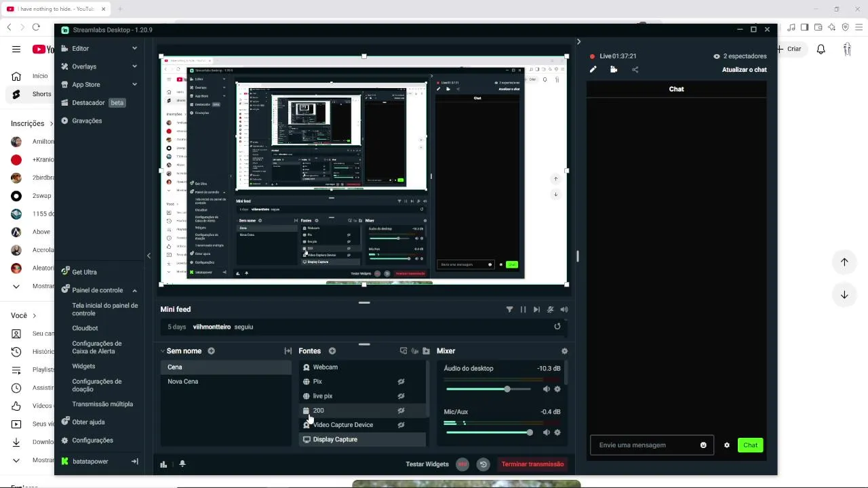The width and height of the screenshot is (868, 488).
Task: Open Widgets from the dashboard menu
Action: [x=83, y=366]
